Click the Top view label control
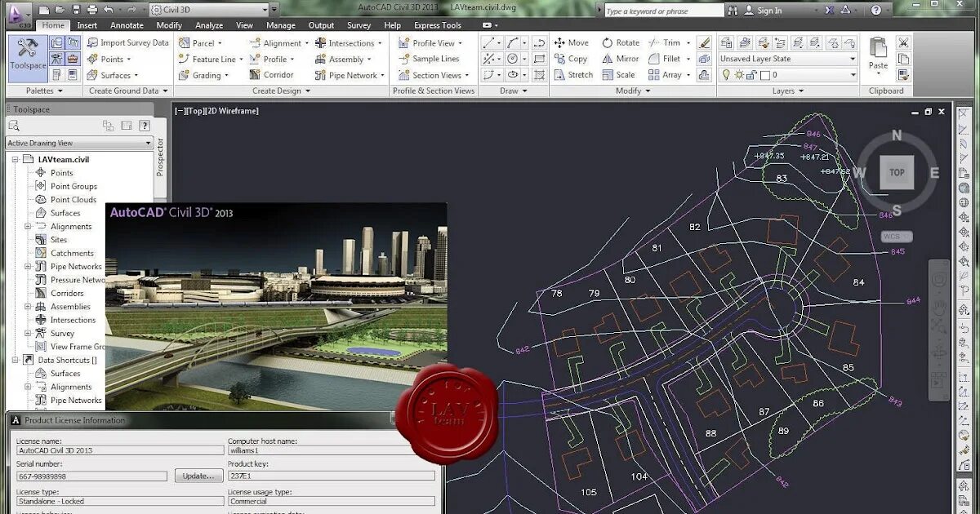Viewport: 980px width, 514px height. [196, 111]
